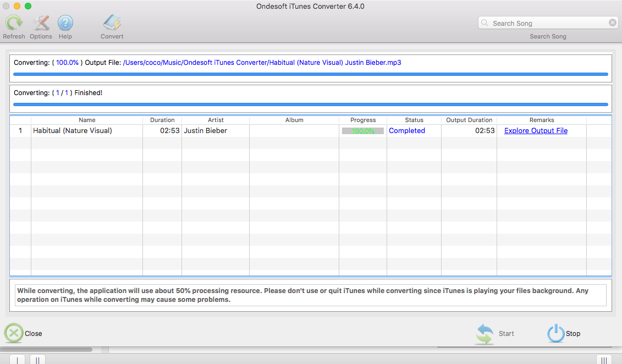Viewport: 622px width, 364px height.
Task: Open Explore Output File link
Action: 536,130
